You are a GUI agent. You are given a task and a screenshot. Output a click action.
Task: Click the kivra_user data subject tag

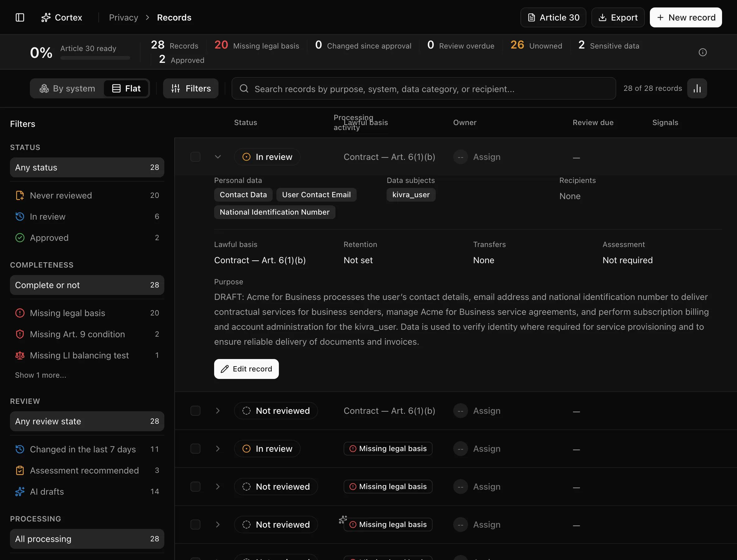(x=411, y=195)
